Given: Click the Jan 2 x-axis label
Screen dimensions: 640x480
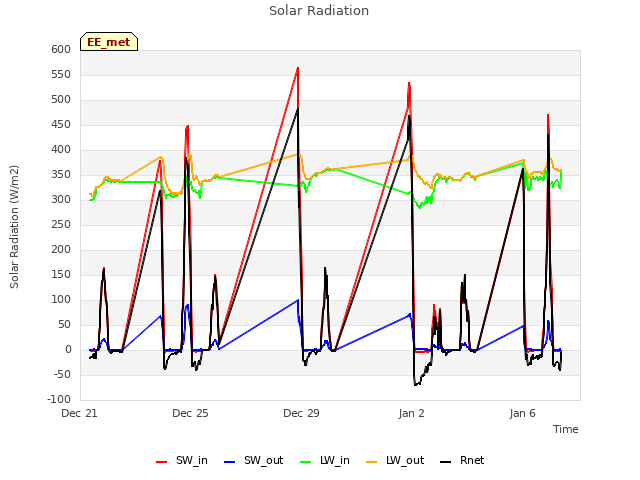Looking at the screenshot, I should tap(412, 413).
